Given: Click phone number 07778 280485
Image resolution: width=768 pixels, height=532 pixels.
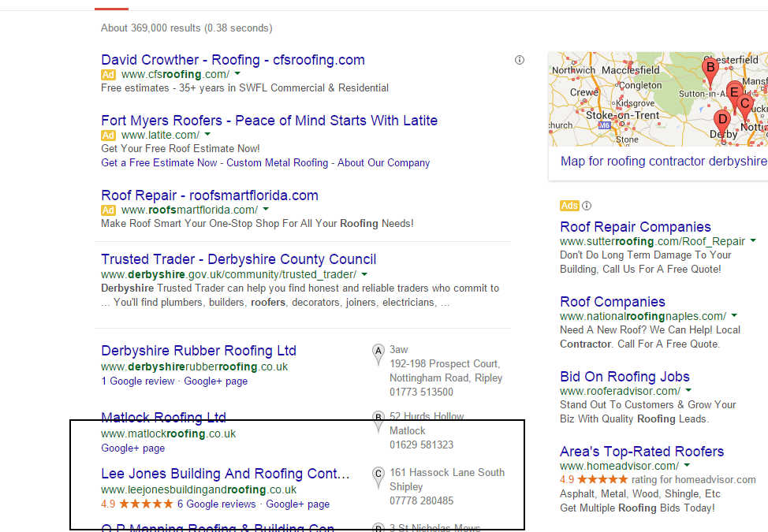Looking at the screenshot, I should [422, 500].
